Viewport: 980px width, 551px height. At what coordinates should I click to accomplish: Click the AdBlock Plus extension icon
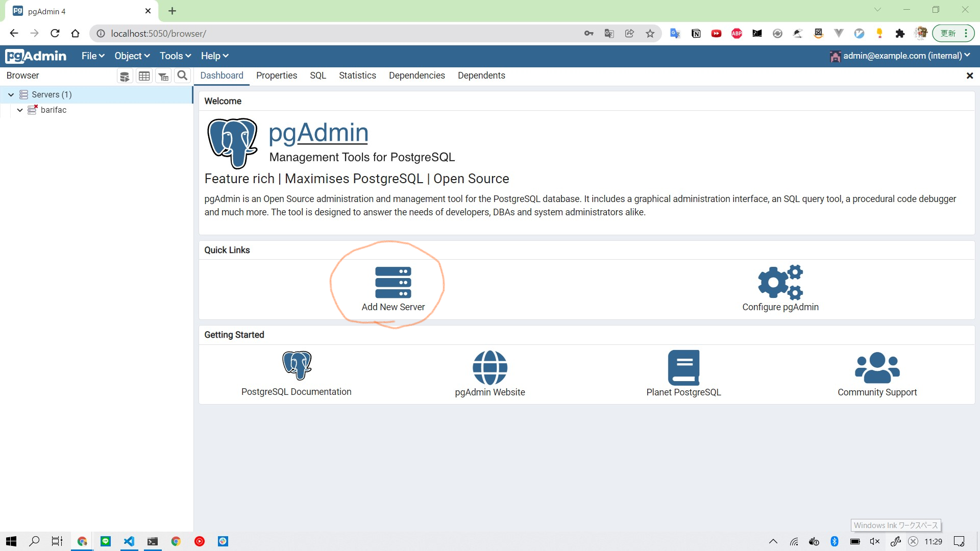737,34
